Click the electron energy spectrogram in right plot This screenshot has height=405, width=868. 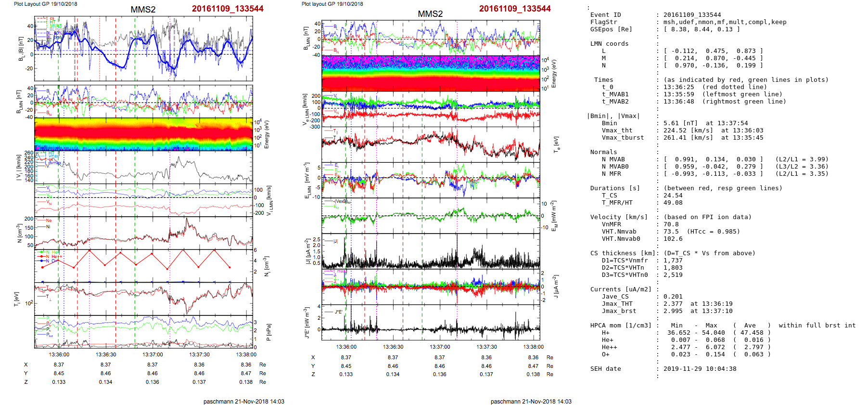(x=431, y=74)
